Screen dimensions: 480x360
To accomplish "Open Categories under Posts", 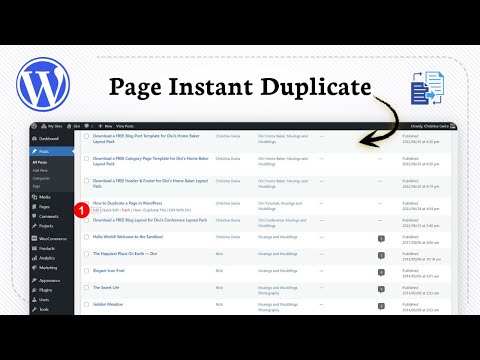I will (x=41, y=178).
